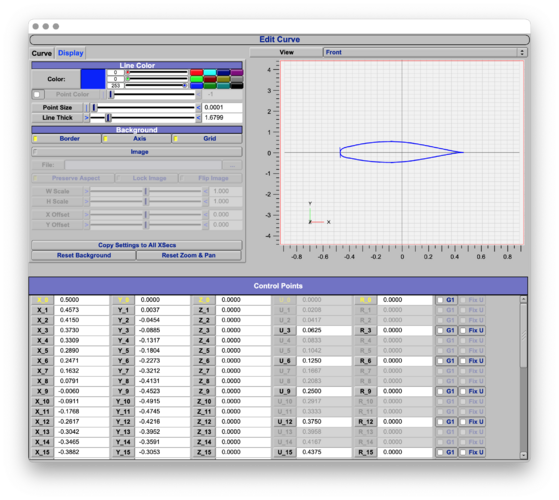Pick the gray preset color swatch
The height and width of the screenshot is (500, 559).
pos(237,79)
